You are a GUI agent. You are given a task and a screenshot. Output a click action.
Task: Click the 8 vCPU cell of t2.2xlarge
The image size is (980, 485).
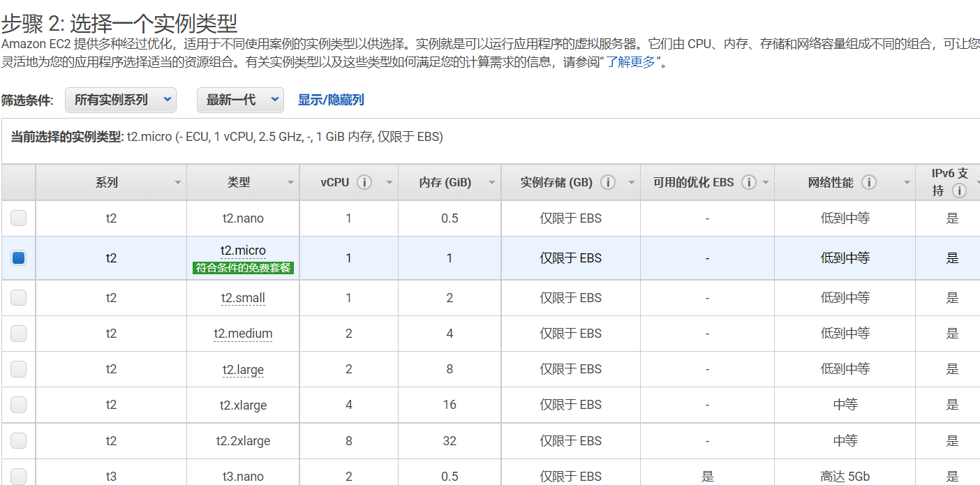pos(349,441)
